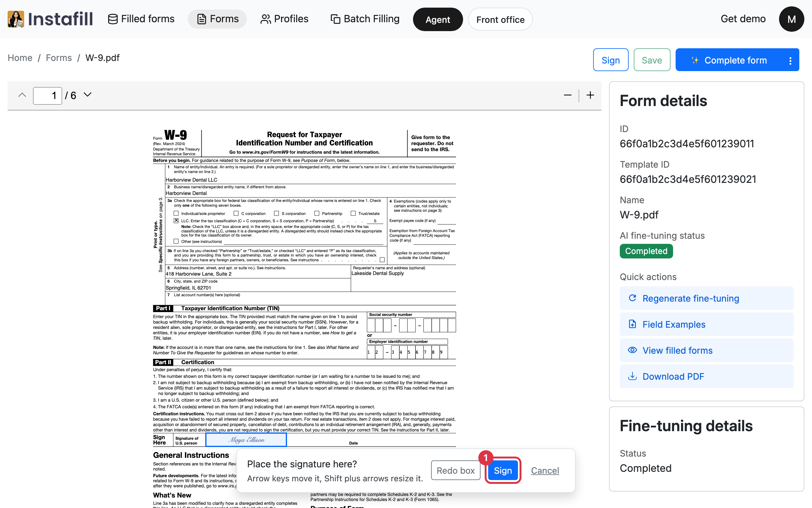Zoom in the PDF with plus icon
The width and height of the screenshot is (812, 508).
[590, 96]
